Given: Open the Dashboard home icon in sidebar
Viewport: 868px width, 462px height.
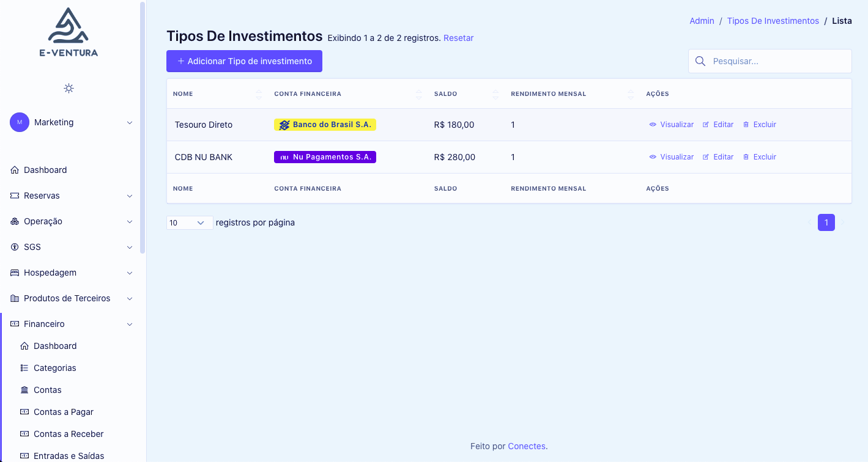Looking at the screenshot, I should pyautogui.click(x=14, y=170).
